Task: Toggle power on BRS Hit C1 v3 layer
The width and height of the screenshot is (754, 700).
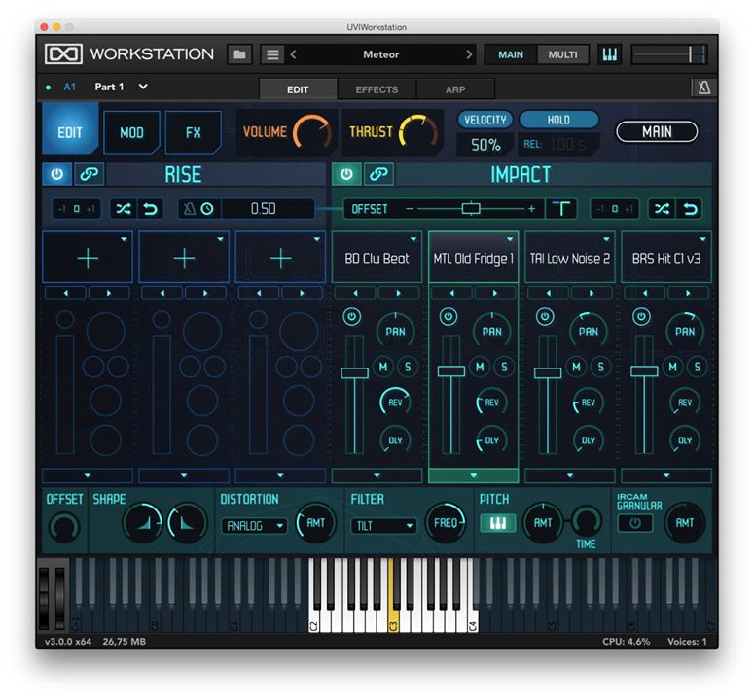Action: (x=641, y=317)
